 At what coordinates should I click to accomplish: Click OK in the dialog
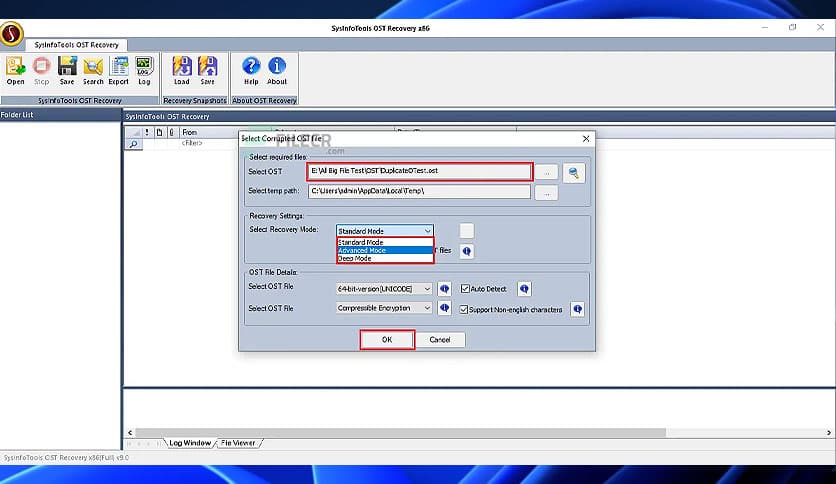pyautogui.click(x=387, y=340)
